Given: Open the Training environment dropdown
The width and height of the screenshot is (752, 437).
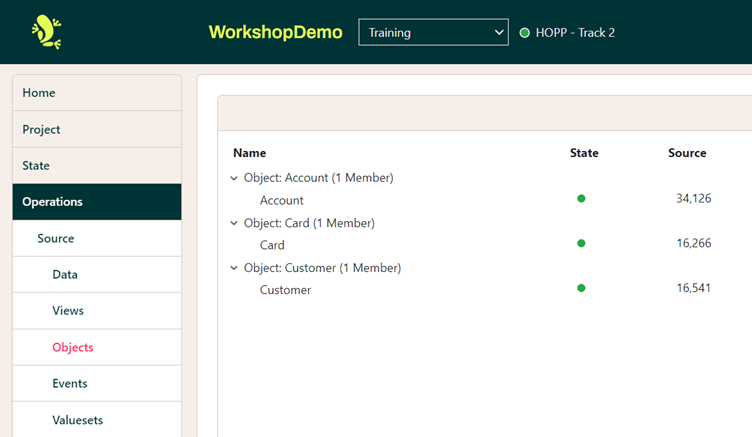Looking at the screenshot, I should coord(433,33).
